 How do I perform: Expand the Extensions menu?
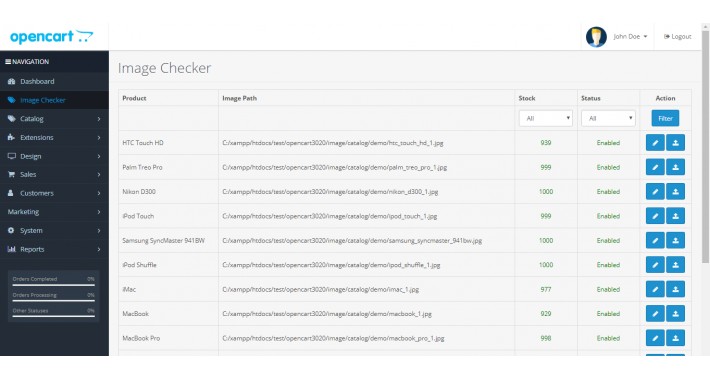coord(54,137)
